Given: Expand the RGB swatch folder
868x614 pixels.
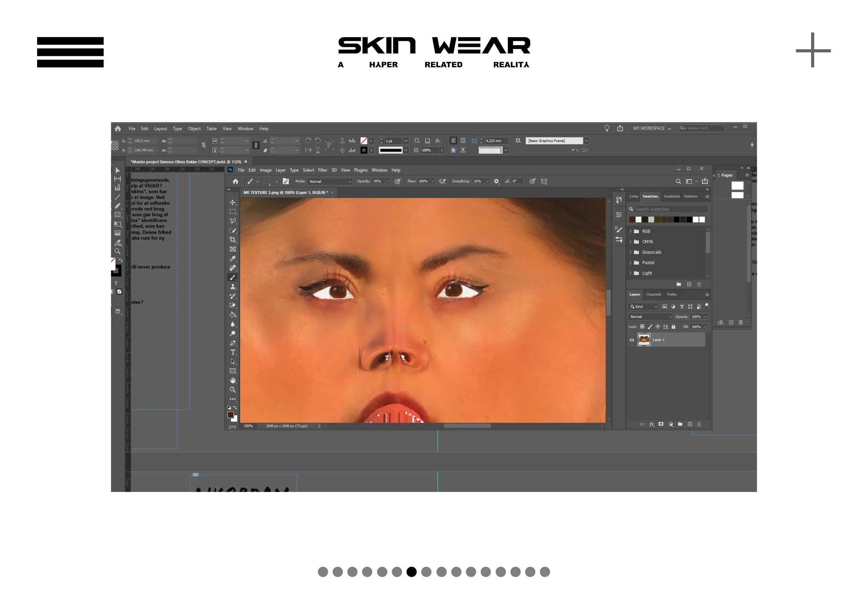Looking at the screenshot, I should pos(631,231).
